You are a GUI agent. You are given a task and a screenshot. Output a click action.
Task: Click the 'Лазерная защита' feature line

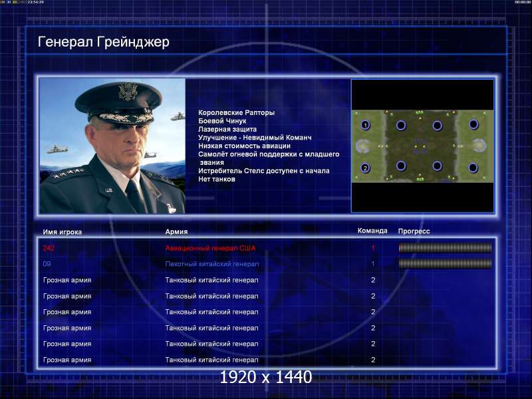pos(227,129)
